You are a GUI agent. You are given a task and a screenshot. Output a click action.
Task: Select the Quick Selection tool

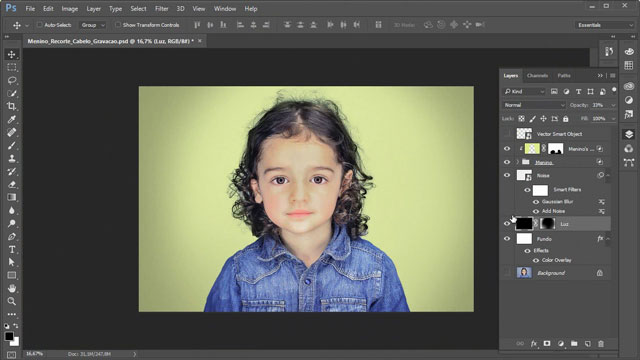11,93
